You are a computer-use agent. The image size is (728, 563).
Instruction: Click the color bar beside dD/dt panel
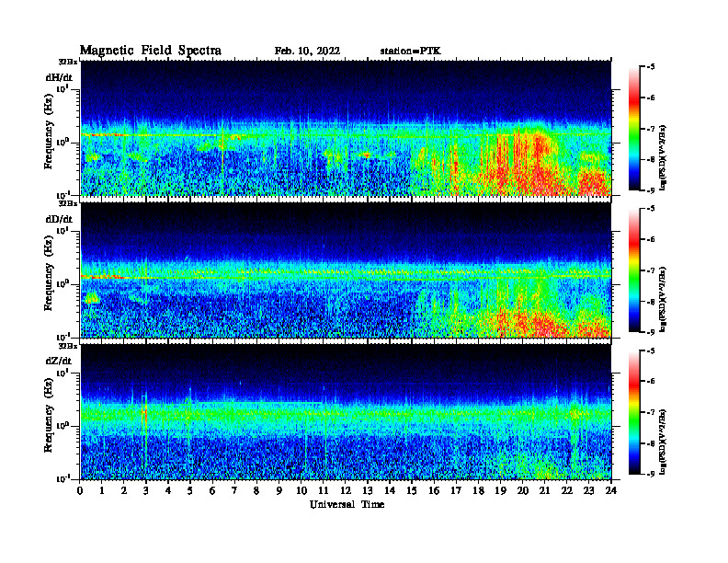coord(634,270)
